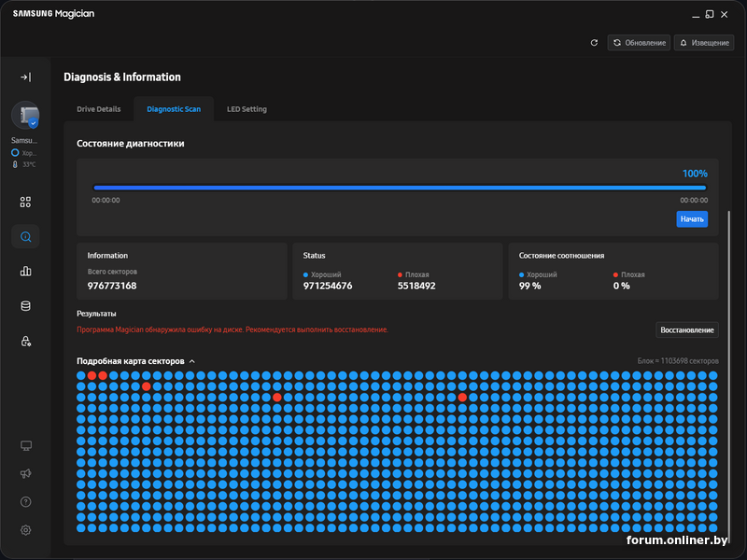
Task: Open the help question mark icon
Action: (25, 502)
